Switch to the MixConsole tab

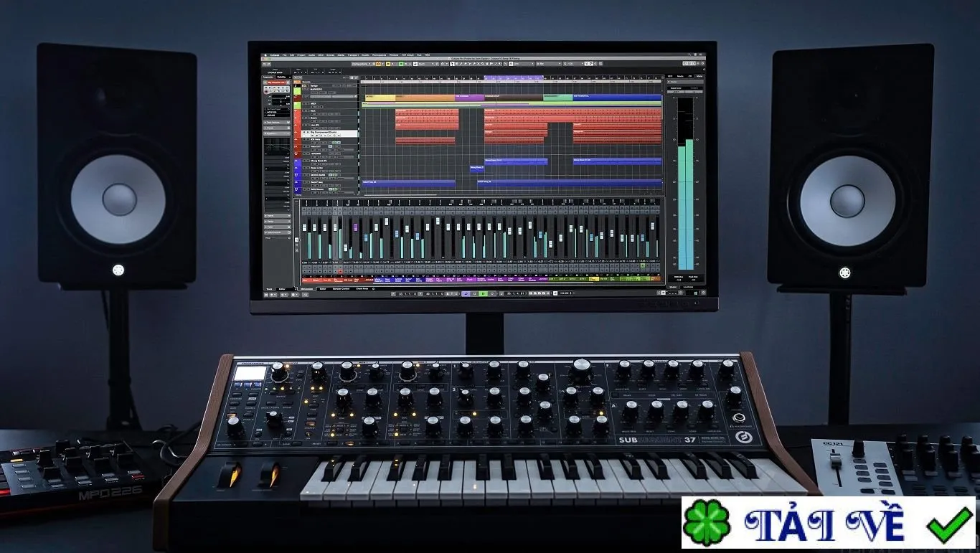(x=307, y=288)
